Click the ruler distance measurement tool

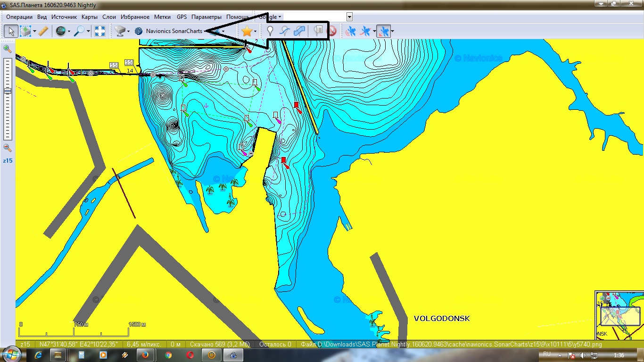pos(43,32)
